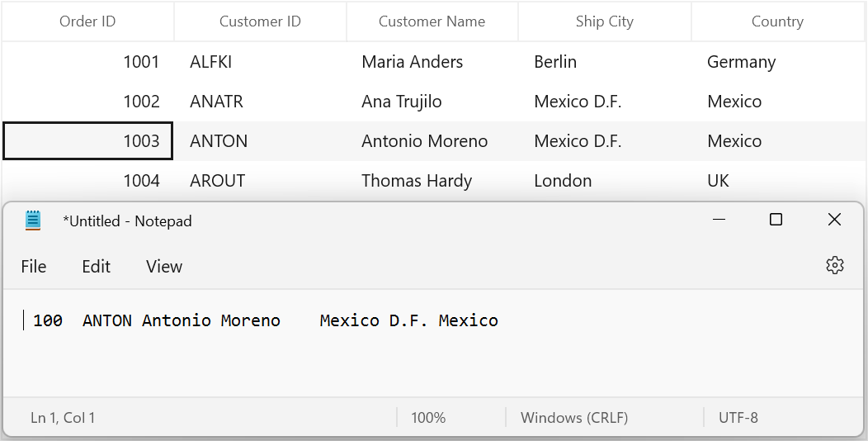
Task: Select Customer ID cell ALFKI
Action: (x=260, y=61)
